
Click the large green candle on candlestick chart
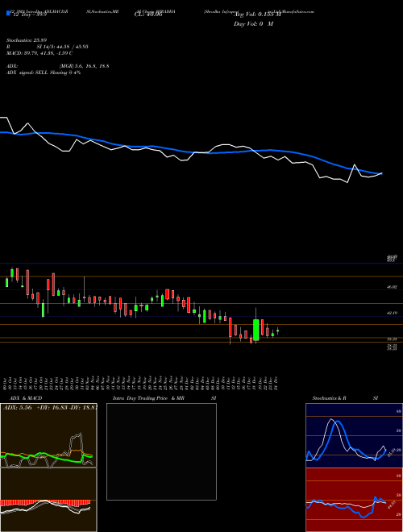[256, 330]
